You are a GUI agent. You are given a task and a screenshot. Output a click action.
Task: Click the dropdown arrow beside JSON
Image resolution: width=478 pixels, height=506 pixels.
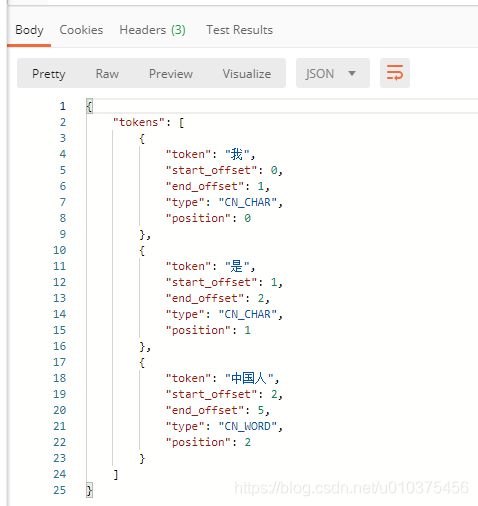point(352,73)
